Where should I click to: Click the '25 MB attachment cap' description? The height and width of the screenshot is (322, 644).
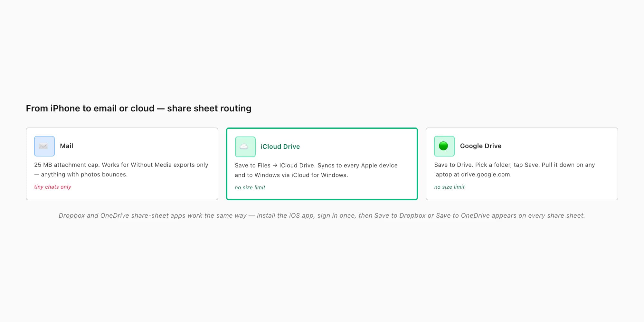pyautogui.click(x=121, y=170)
